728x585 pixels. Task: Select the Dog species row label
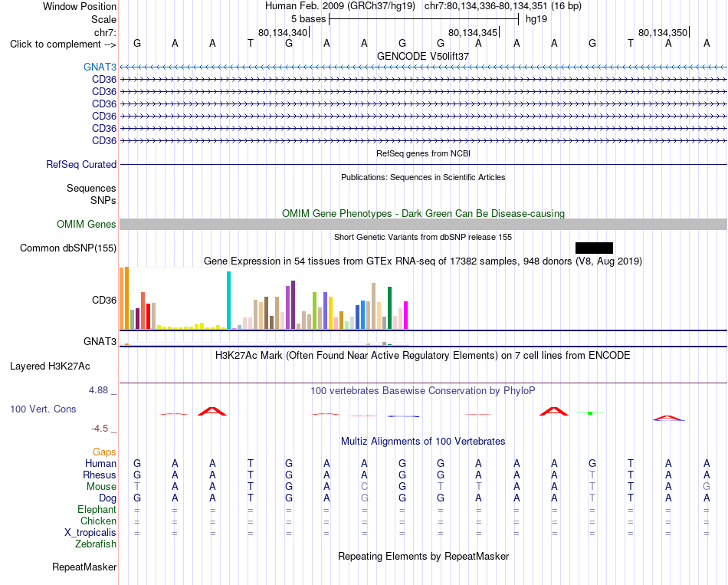tap(108, 498)
